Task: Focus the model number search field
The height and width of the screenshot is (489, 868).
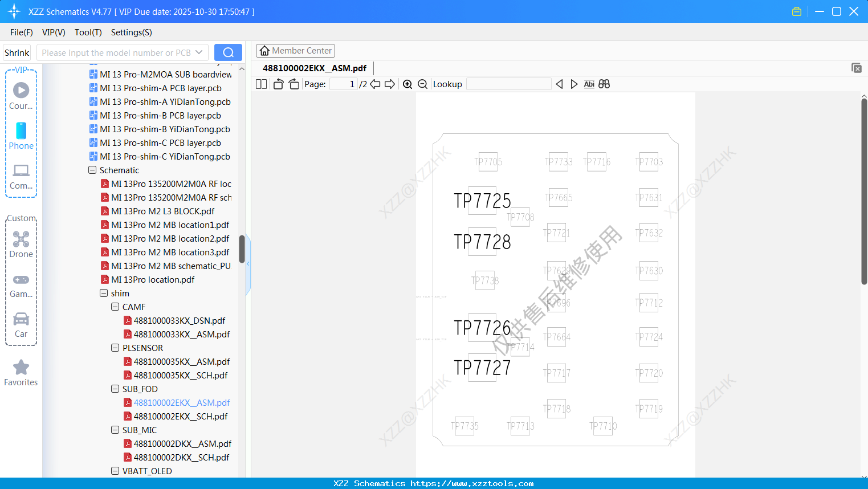Action: [116, 52]
